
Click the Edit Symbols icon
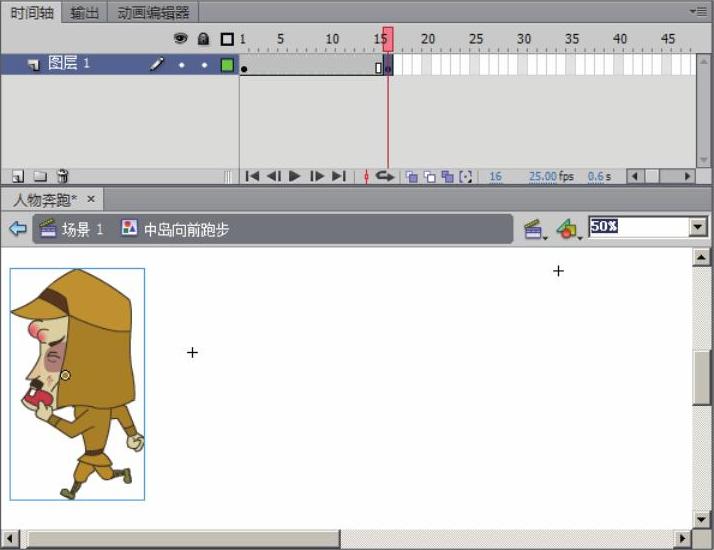[x=568, y=229]
